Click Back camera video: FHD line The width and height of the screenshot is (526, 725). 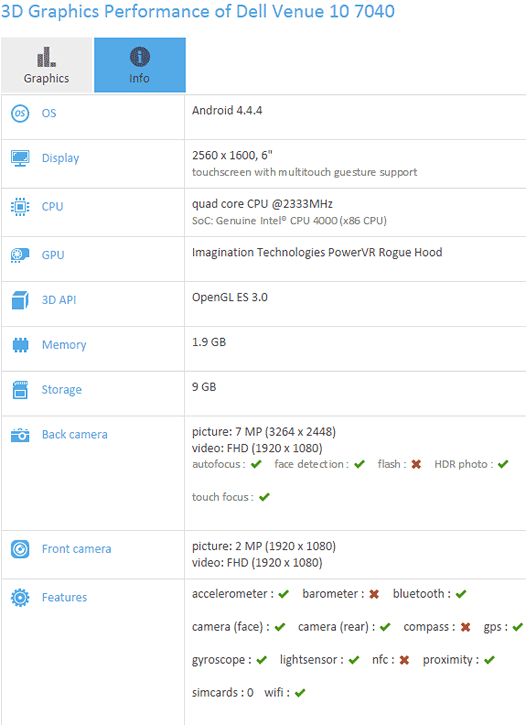coord(257,449)
